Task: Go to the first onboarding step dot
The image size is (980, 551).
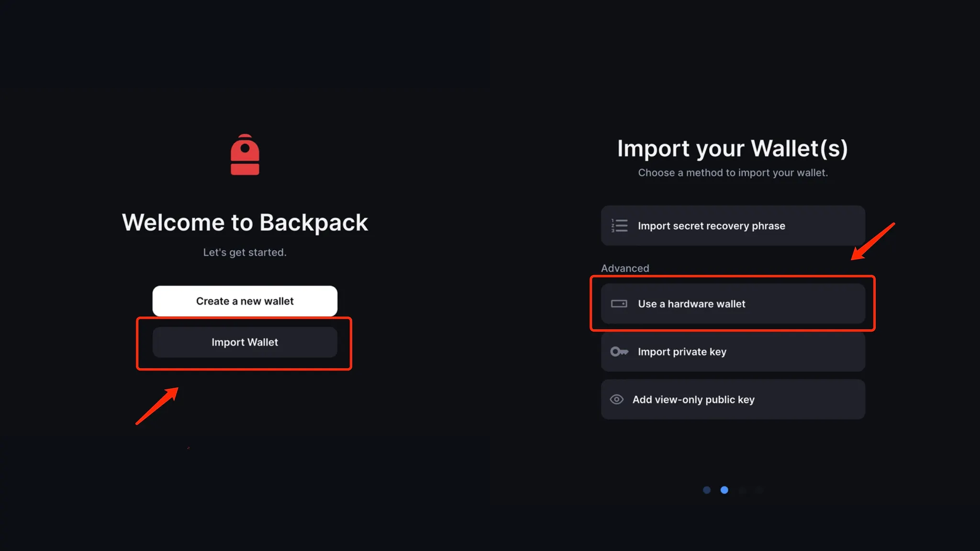Action: 707,490
